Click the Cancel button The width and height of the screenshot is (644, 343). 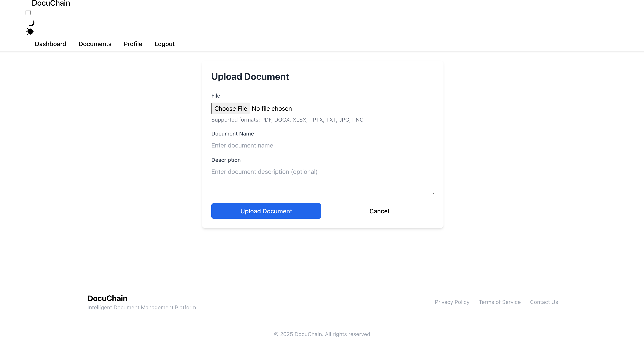point(379,211)
